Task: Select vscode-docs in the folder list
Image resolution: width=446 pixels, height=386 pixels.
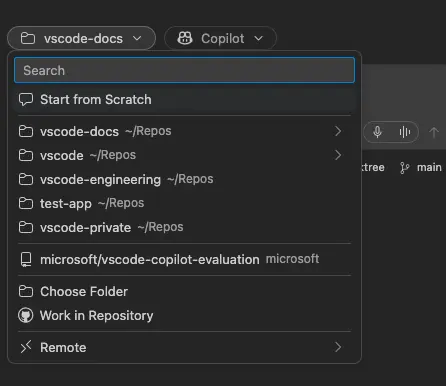Action: 184,131
